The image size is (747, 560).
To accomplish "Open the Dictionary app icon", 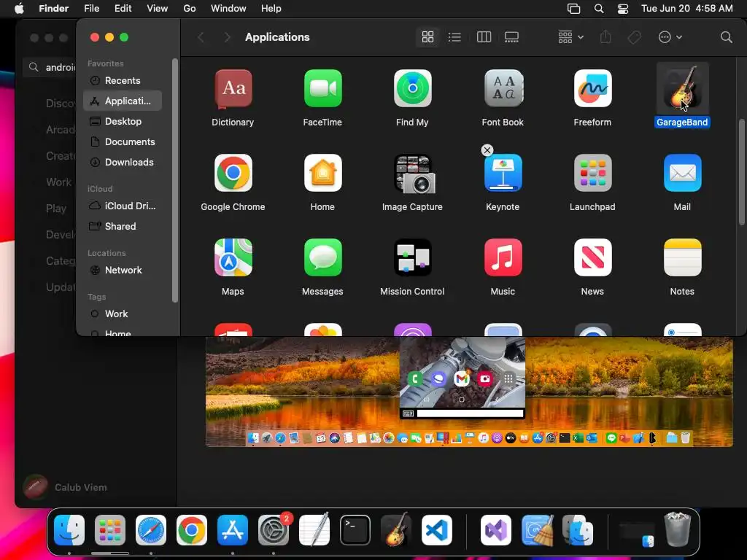I will point(233,88).
